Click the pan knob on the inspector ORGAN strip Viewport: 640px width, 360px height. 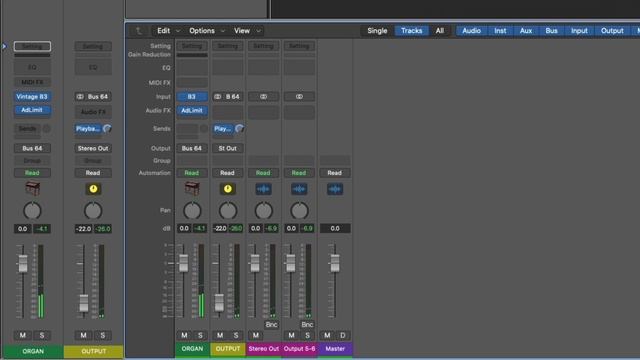click(32, 211)
